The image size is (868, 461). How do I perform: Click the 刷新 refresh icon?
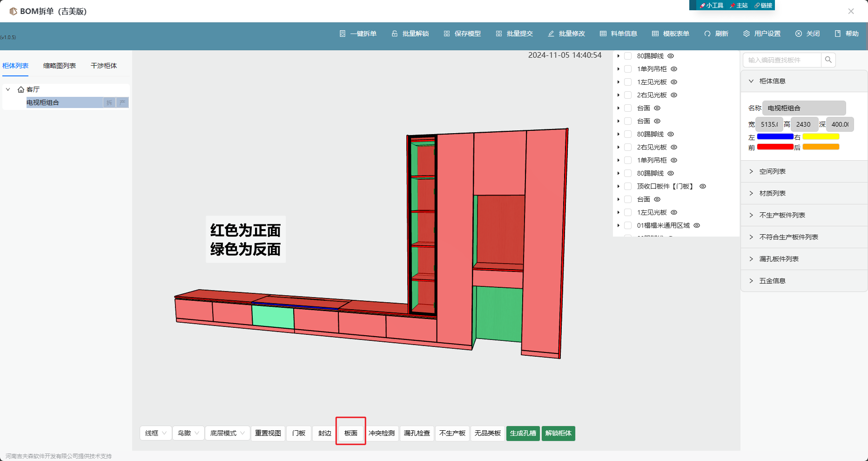[707, 34]
